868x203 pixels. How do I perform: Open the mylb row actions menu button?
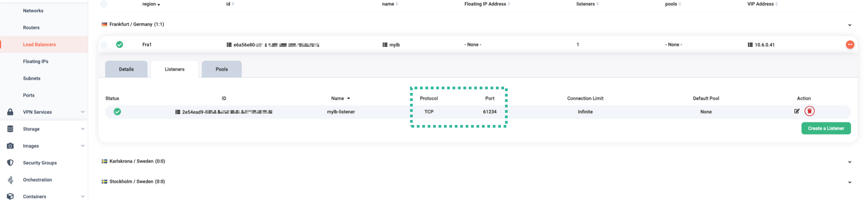pos(850,45)
